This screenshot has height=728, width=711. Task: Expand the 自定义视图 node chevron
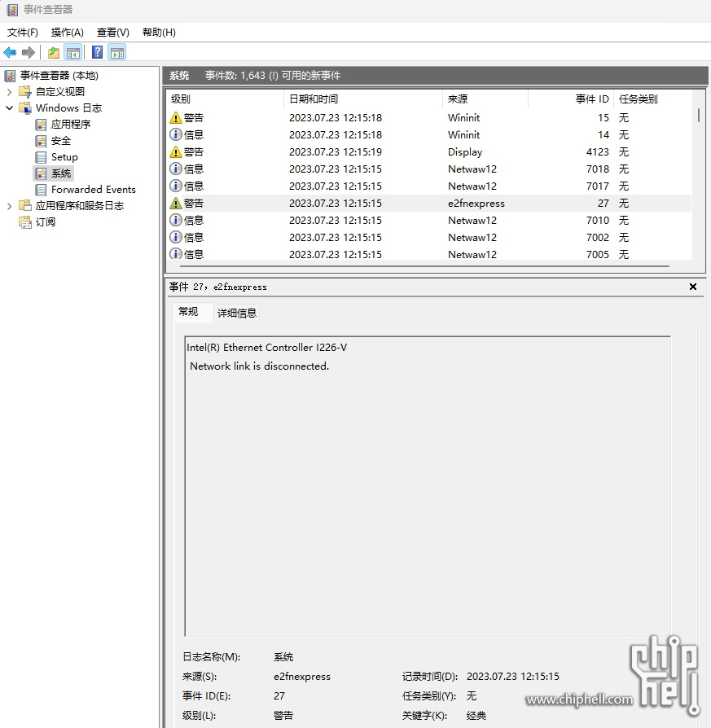[9, 92]
